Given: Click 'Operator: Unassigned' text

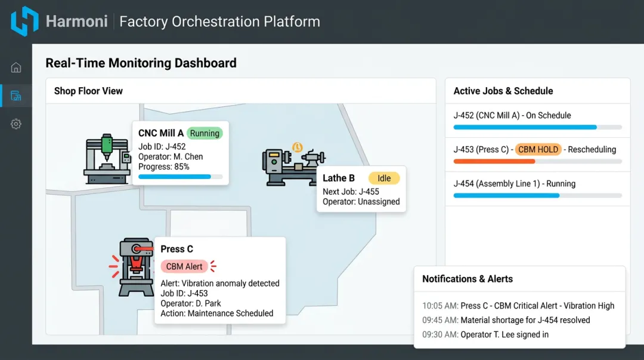Looking at the screenshot, I should 361,202.
